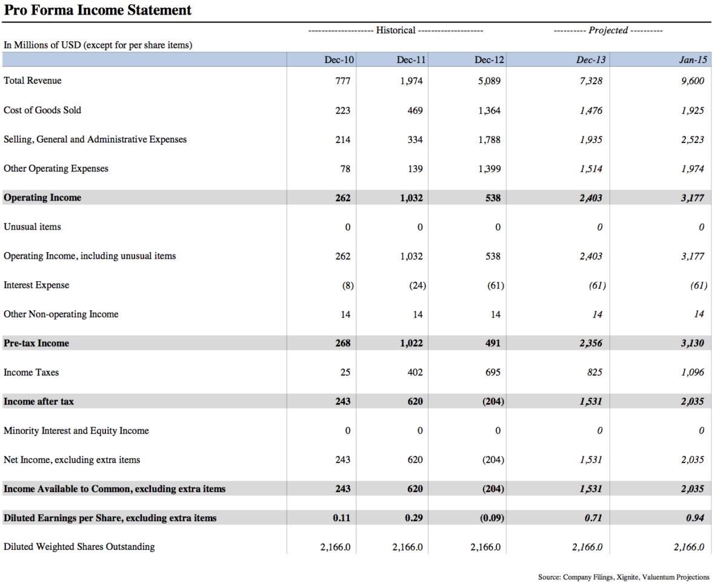Click Pre-tax Income value 268
This screenshot has width=715, height=588.
coord(343,343)
